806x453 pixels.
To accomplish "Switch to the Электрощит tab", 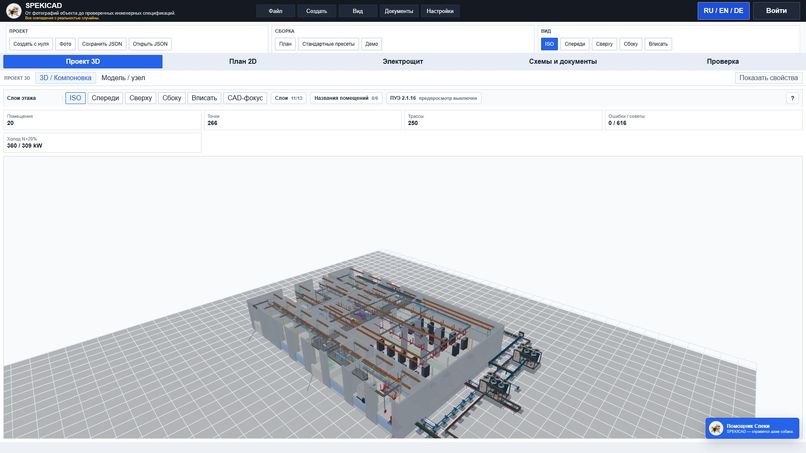I will coord(402,61).
